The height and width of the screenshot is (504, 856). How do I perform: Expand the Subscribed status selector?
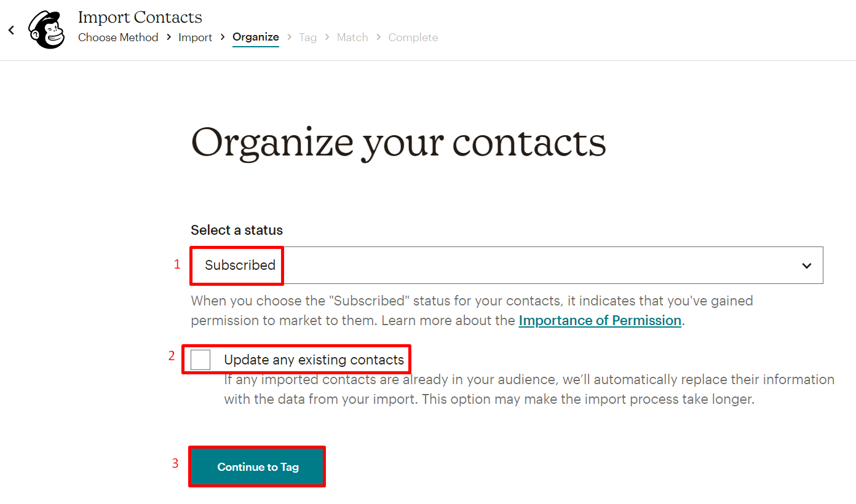[505, 265]
